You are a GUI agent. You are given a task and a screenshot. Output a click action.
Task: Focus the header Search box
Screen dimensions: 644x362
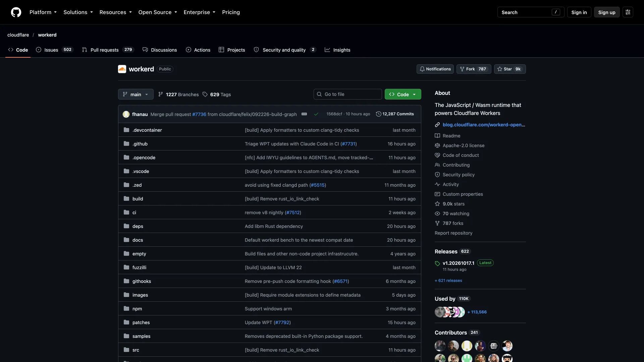pyautogui.click(x=531, y=12)
